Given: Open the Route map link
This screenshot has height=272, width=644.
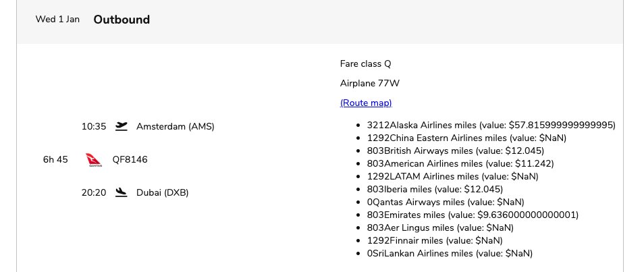Looking at the screenshot, I should (366, 103).
